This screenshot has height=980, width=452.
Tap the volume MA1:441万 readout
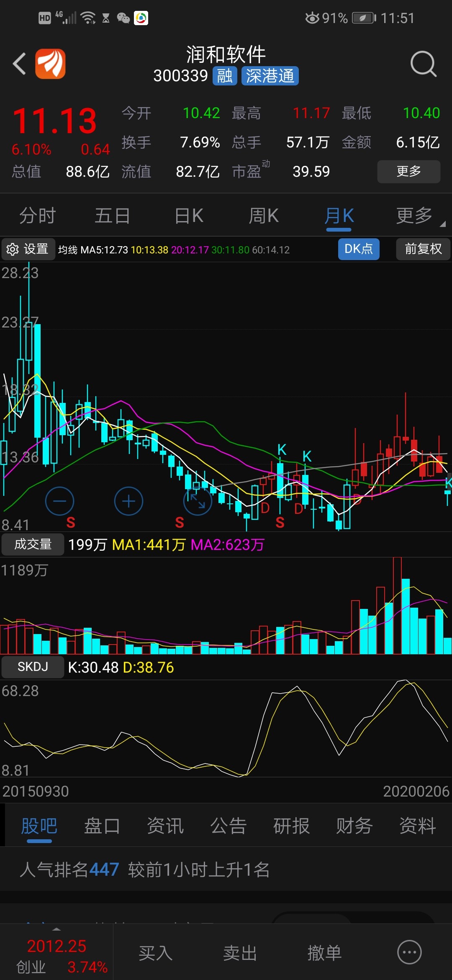[149, 544]
